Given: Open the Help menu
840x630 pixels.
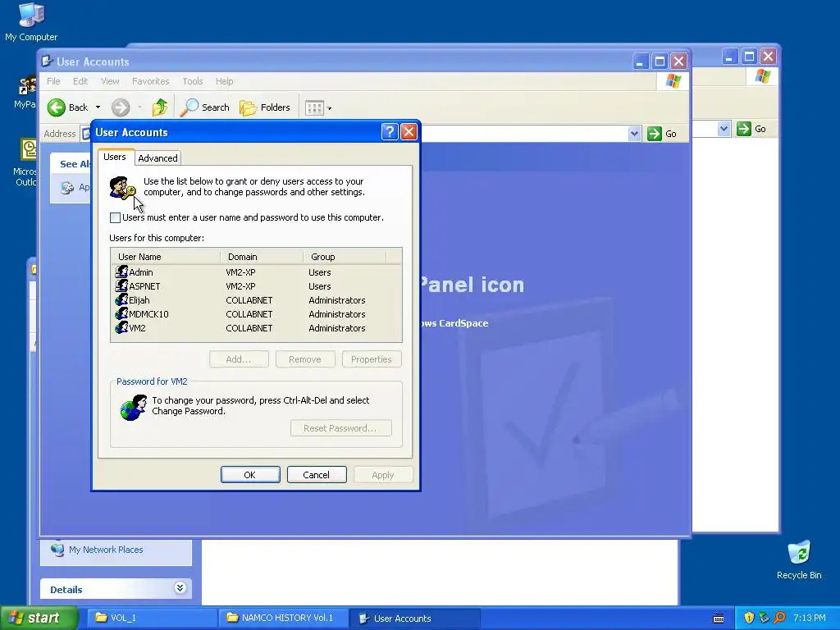Looking at the screenshot, I should [x=225, y=81].
